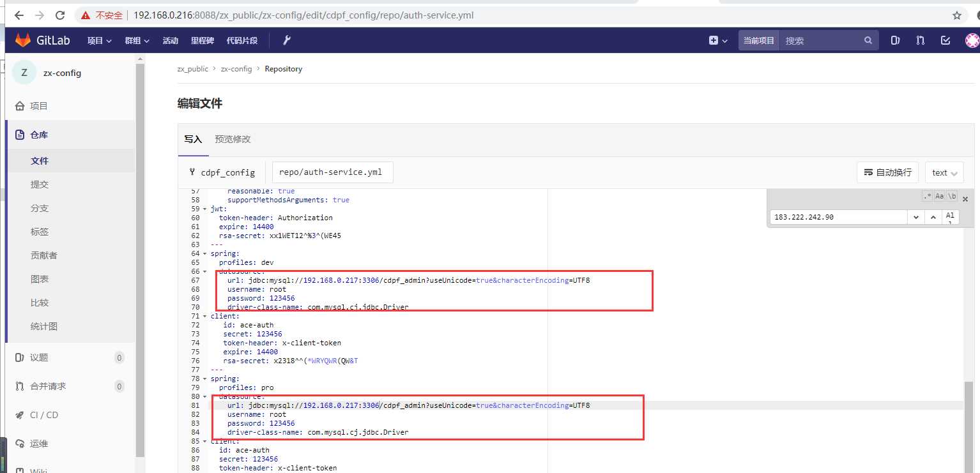Image resolution: width=980 pixels, height=473 pixels.
Task: Click the cdpf_config branch name
Action: pyautogui.click(x=228, y=172)
